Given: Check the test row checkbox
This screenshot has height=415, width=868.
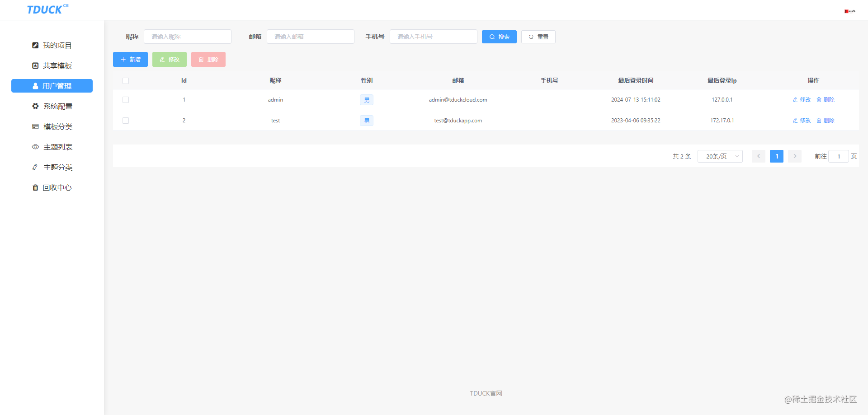Looking at the screenshot, I should point(126,121).
